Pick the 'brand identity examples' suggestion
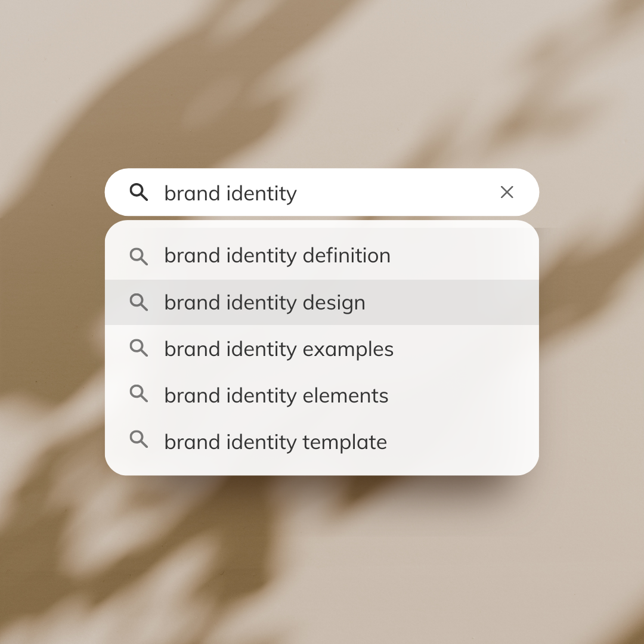Image resolution: width=644 pixels, height=644 pixels. [x=322, y=349]
